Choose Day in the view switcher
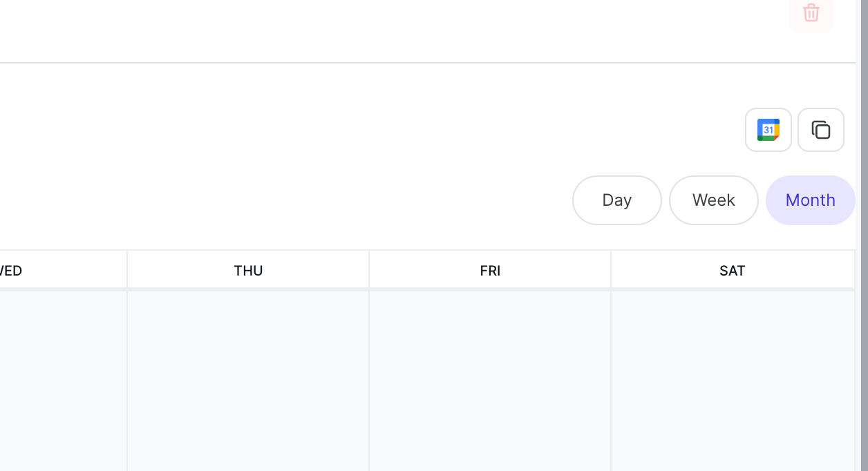 (x=617, y=200)
